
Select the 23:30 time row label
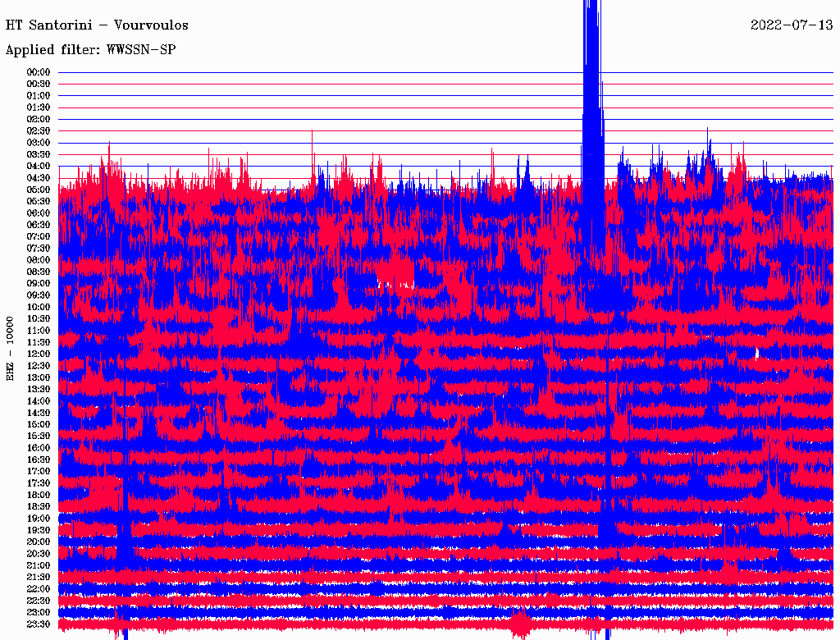(x=39, y=624)
